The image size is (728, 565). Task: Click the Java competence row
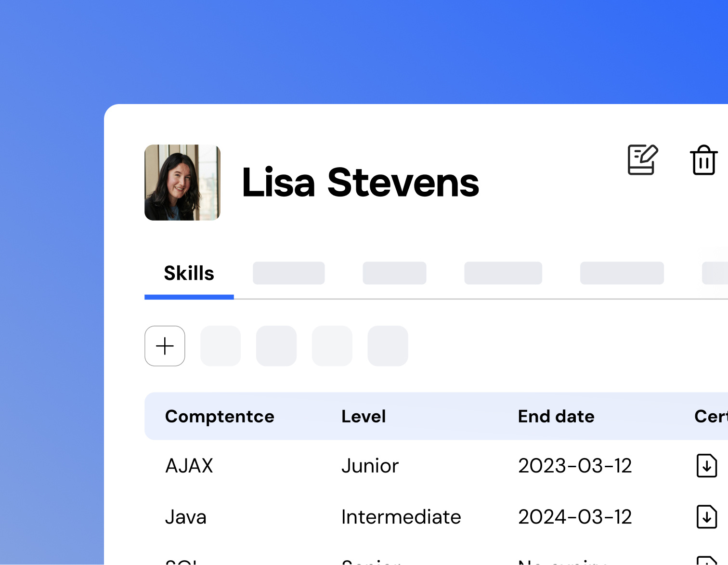(186, 517)
